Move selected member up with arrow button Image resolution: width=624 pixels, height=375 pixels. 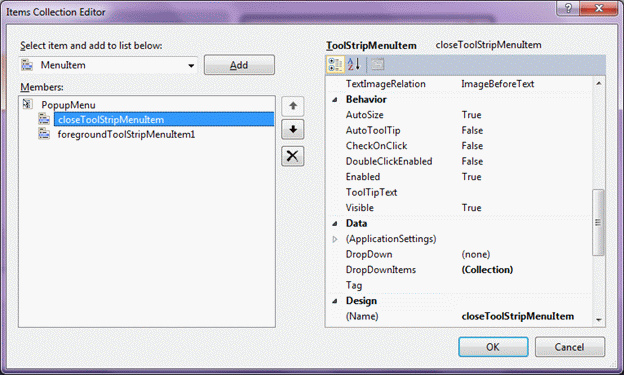pos(292,106)
